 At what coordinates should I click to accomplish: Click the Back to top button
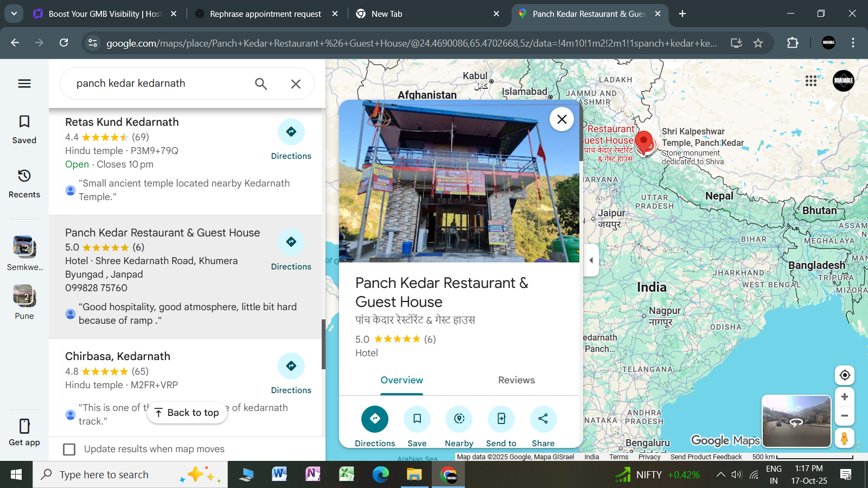pyautogui.click(x=187, y=413)
